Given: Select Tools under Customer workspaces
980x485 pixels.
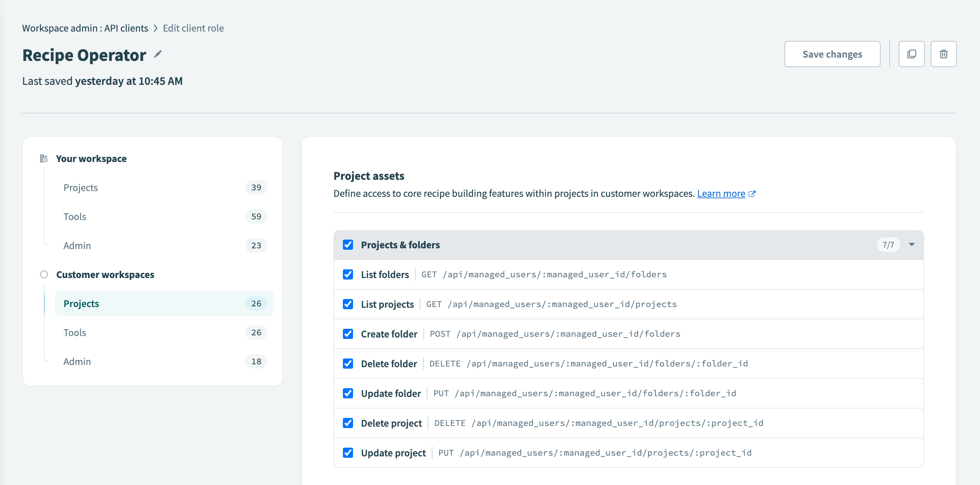Looking at the screenshot, I should click(75, 332).
